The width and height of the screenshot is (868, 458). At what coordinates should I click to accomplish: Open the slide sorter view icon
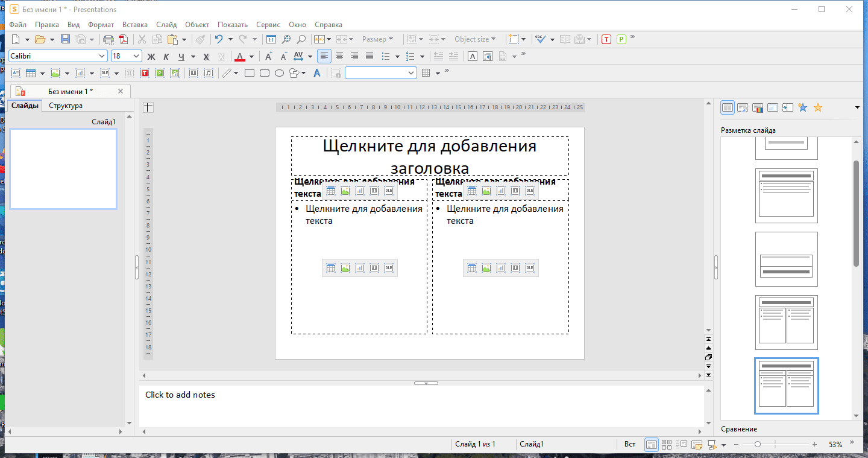click(667, 445)
